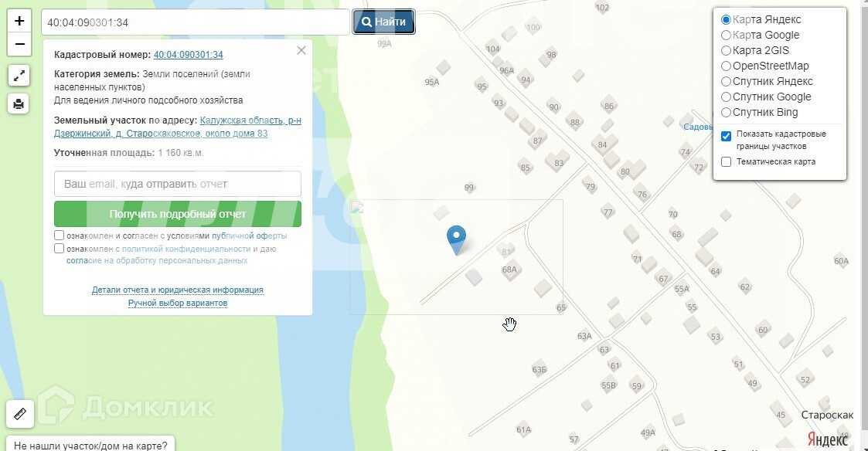Click the Яндекс logo on map
Viewport: 868px width, 451px height.
[827, 439]
